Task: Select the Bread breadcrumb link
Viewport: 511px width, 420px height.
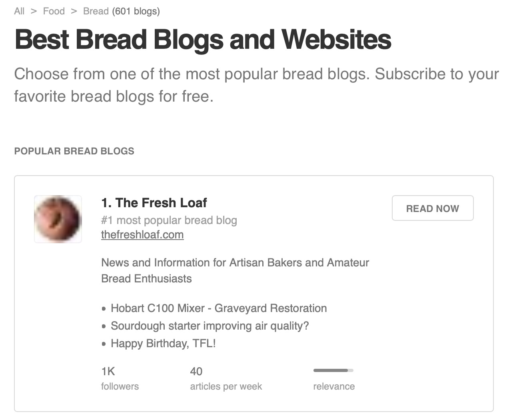Action: 96,11
